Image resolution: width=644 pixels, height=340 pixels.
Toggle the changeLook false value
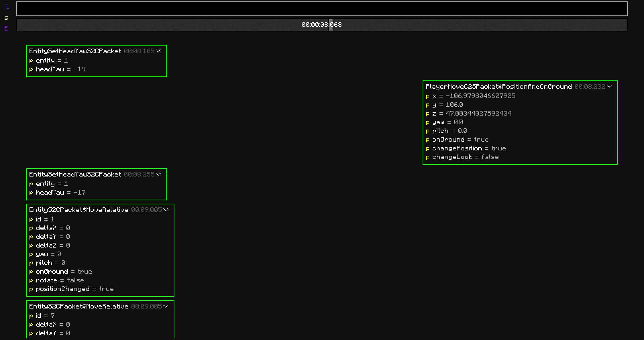click(x=490, y=157)
